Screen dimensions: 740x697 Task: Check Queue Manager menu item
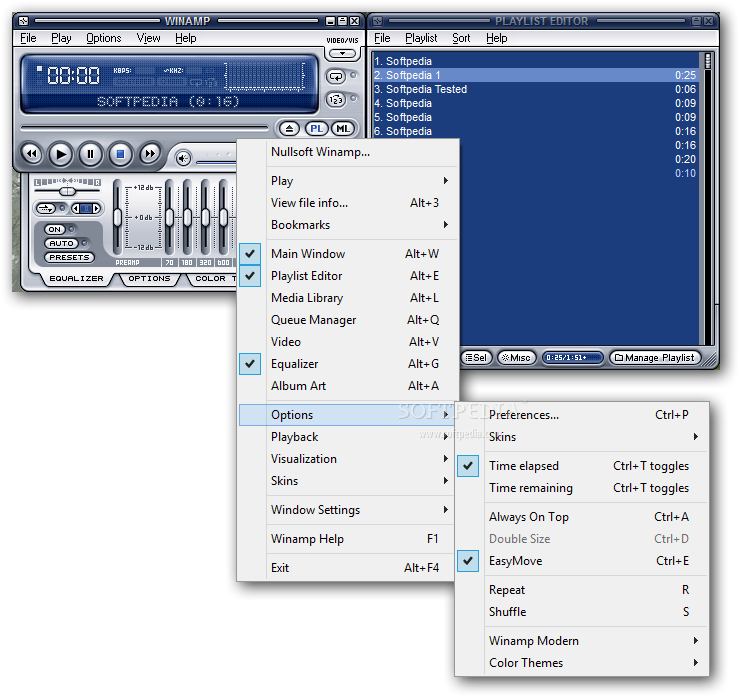pos(348,320)
